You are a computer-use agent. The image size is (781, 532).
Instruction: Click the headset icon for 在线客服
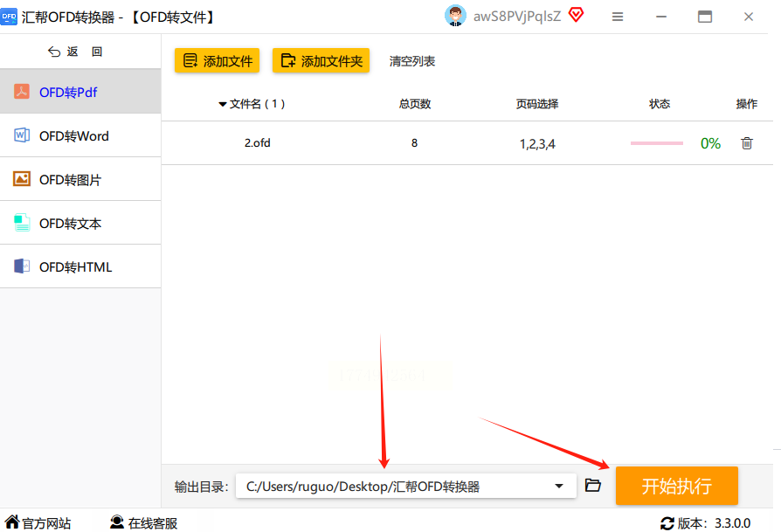tap(117, 522)
